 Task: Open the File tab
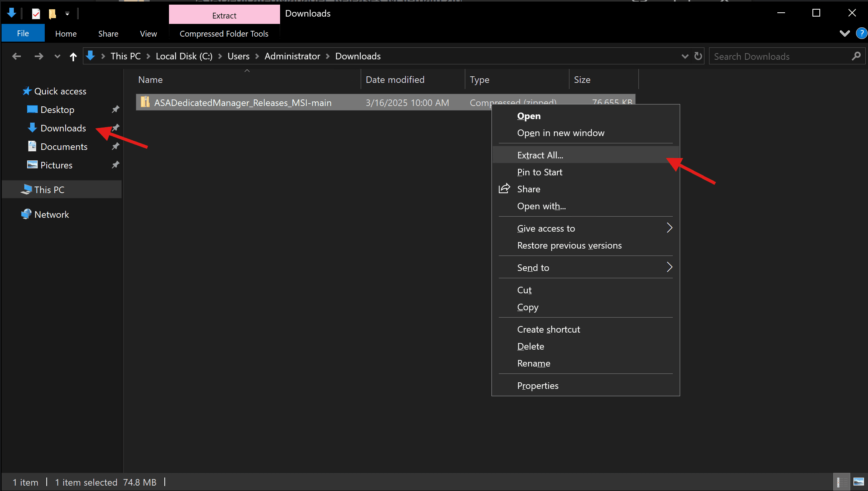[x=23, y=34]
